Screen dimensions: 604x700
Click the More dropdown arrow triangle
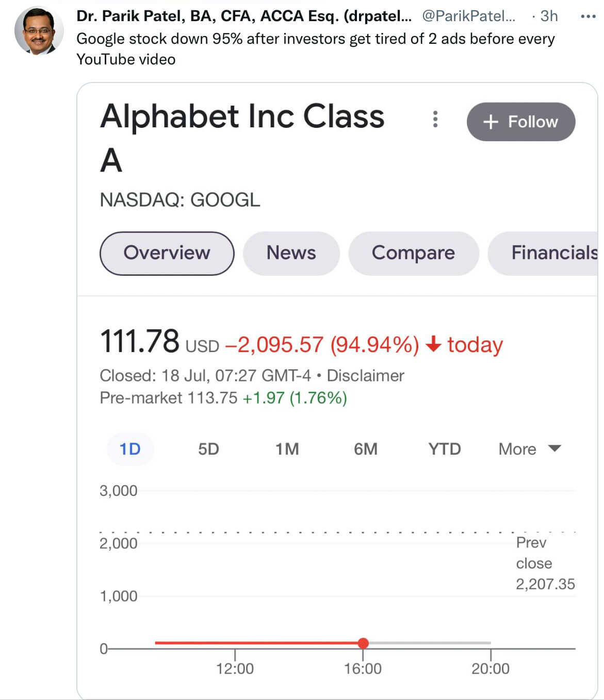click(x=554, y=449)
